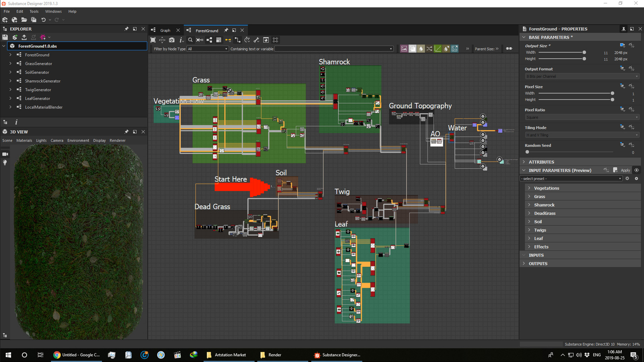Click the camera screenshot icon in graph toolbar
The width and height of the screenshot is (644, 362).
pos(172,40)
